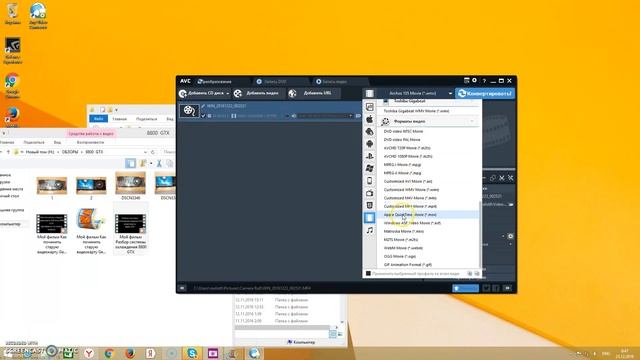Open AVC settings gear in title bar
The height and width of the screenshot is (360, 640).
click(x=474, y=80)
